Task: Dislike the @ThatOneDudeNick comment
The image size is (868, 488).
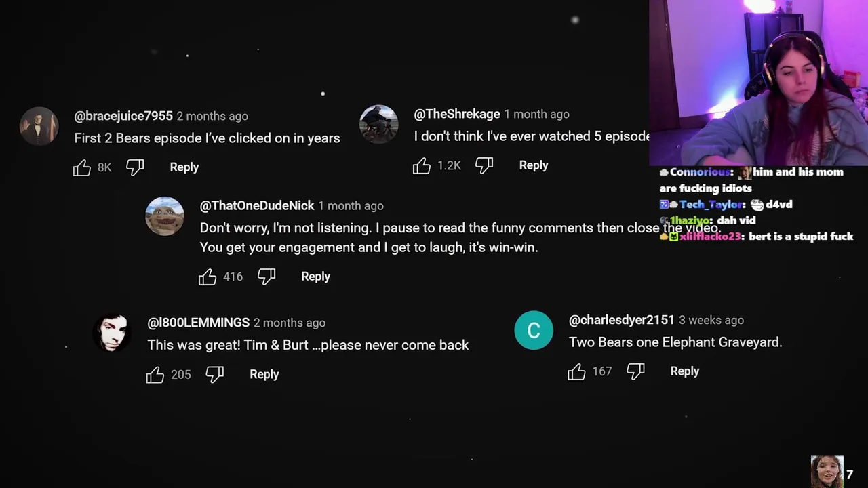Action: click(x=267, y=277)
